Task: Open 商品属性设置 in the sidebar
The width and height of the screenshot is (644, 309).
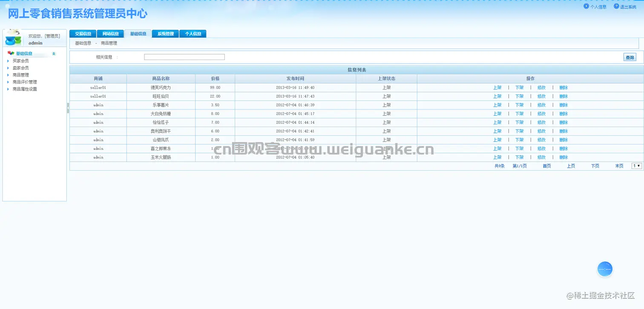Action: tap(25, 89)
